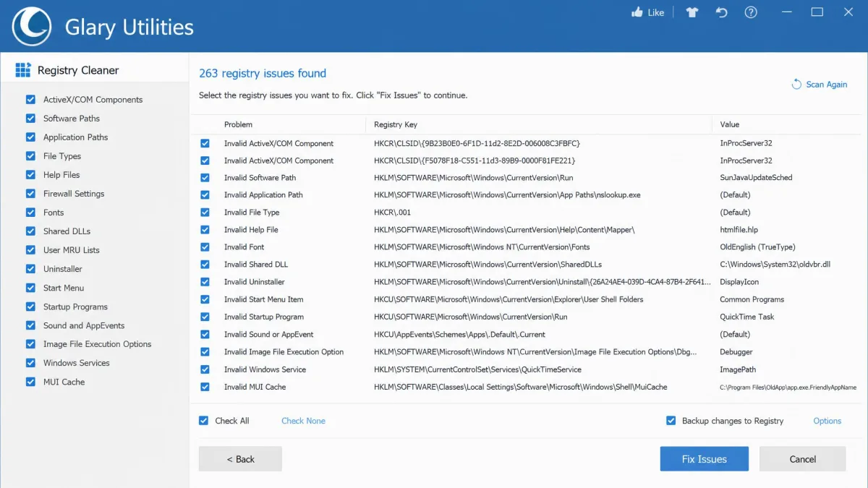868x488 pixels.
Task: Go back with the Back button
Action: (x=240, y=459)
